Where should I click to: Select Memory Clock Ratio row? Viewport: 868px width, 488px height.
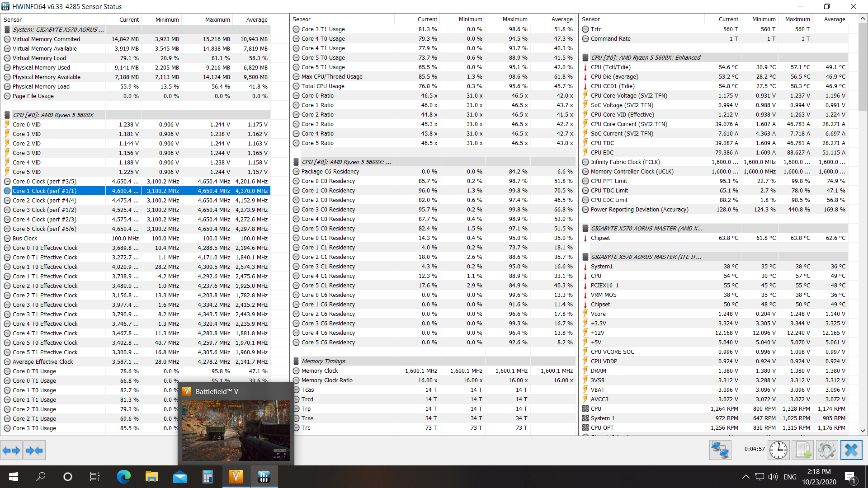point(433,380)
